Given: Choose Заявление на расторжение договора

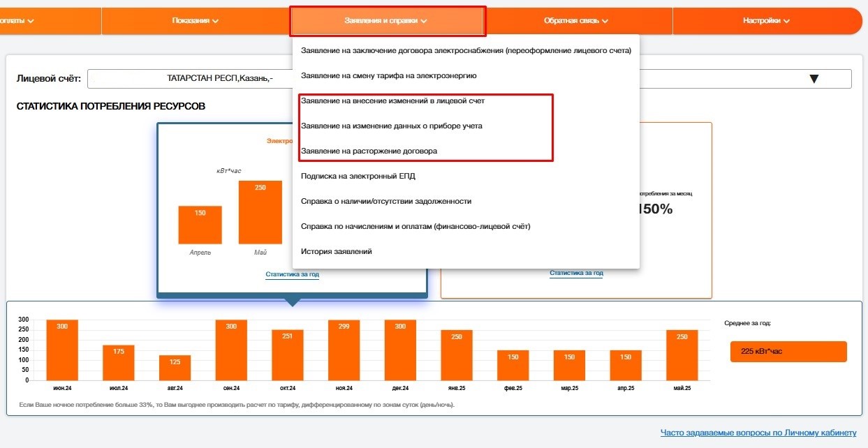Looking at the screenshot, I should point(369,151).
